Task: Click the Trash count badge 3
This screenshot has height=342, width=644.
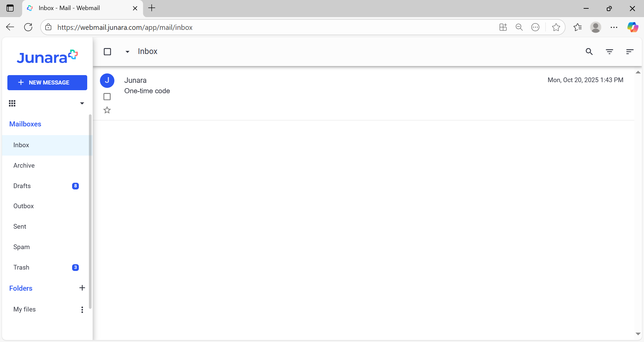Action: coord(75,268)
